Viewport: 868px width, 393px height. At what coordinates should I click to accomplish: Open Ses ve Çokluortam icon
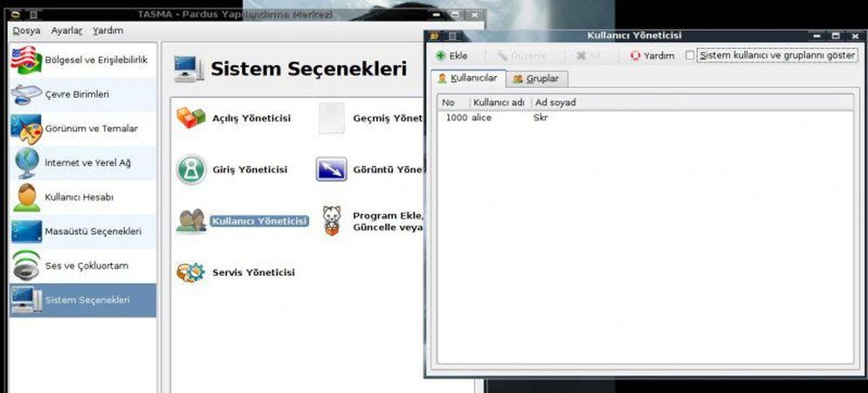[25, 265]
